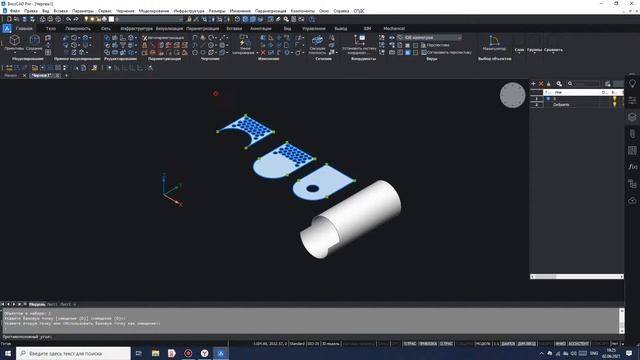Open the layer combo box in the top toolbar
The height and width of the screenshot is (360, 640).
(149, 19)
